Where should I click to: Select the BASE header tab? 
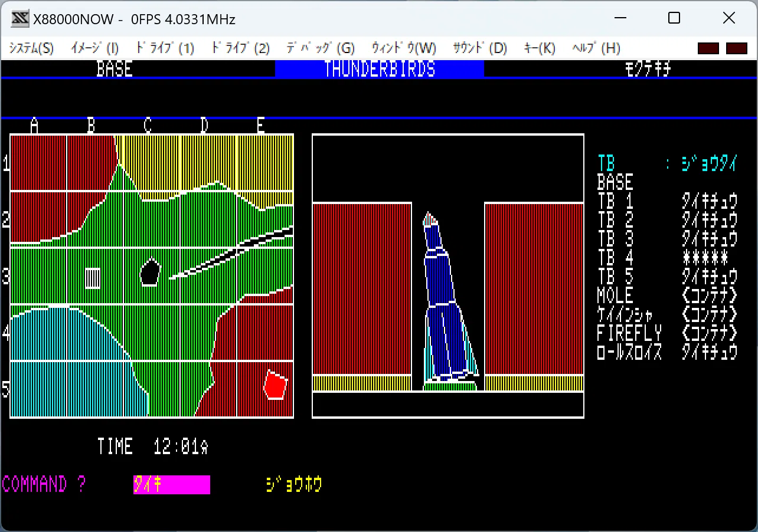coord(115,69)
